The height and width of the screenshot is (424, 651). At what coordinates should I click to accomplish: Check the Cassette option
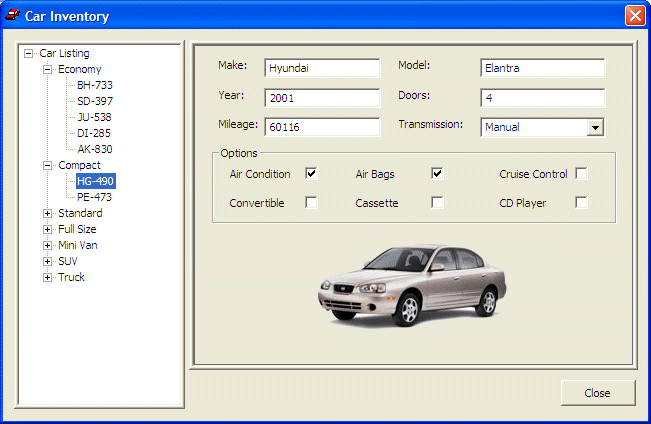tap(437, 203)
